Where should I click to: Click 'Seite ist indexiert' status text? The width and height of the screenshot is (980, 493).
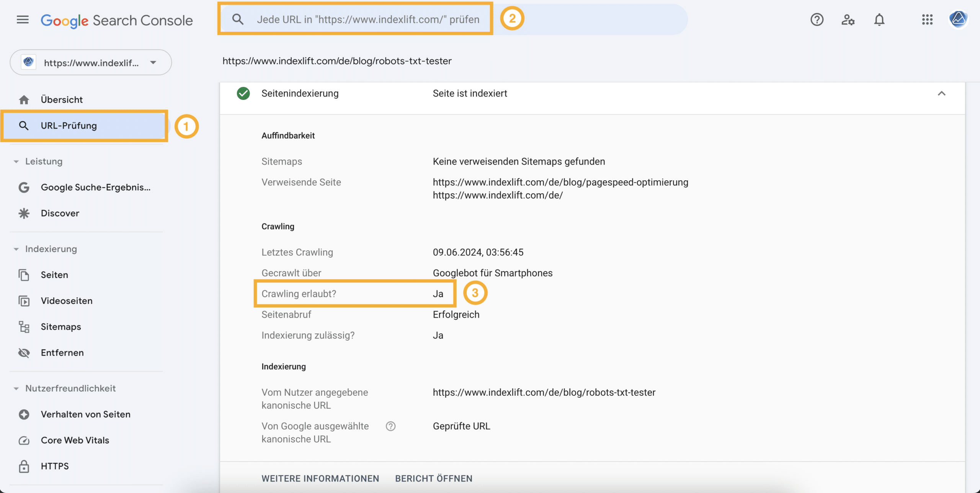pos(470,93)
